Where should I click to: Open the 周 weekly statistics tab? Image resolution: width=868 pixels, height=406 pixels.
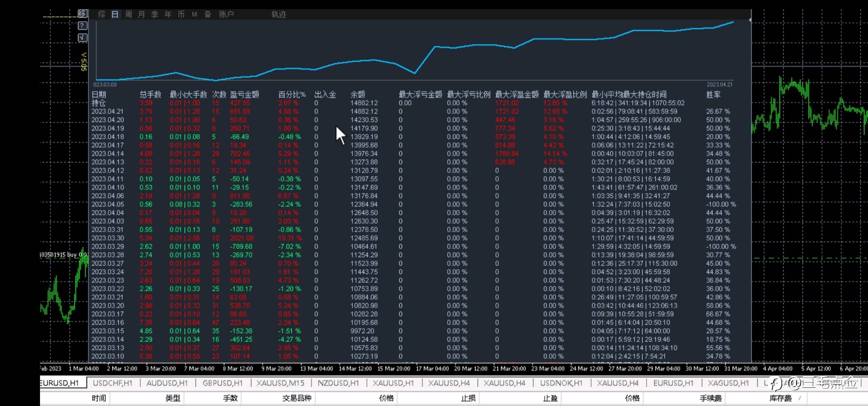(129, 15)
